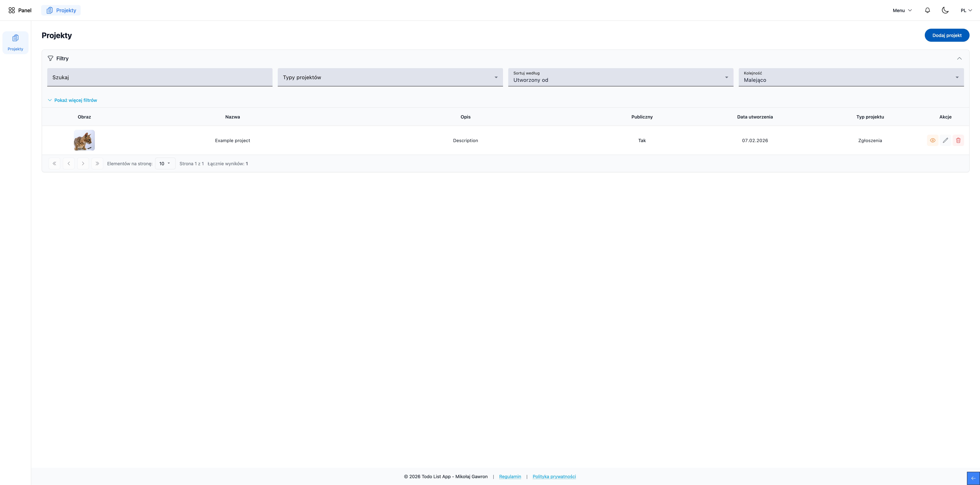980x485 pixels.
Task: Click the 07.02.2026 date cell
Action: pyautogui.click(x=755, y=140)
